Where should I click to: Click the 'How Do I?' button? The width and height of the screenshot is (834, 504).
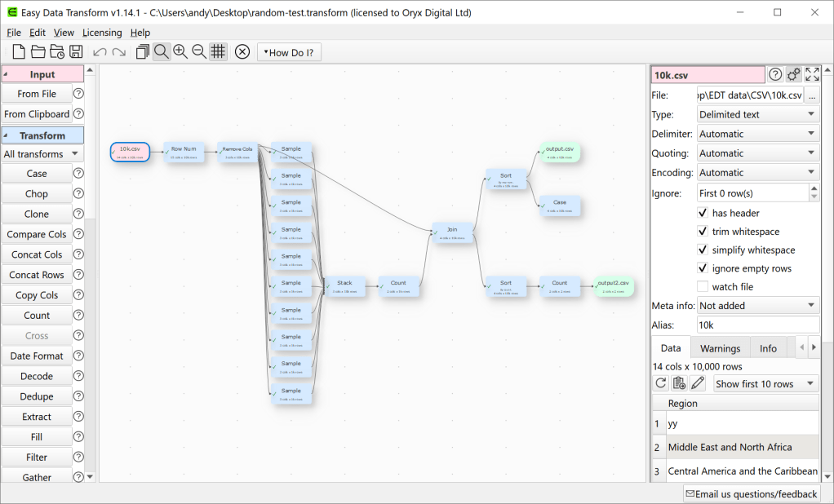click(x=289, y=51)
